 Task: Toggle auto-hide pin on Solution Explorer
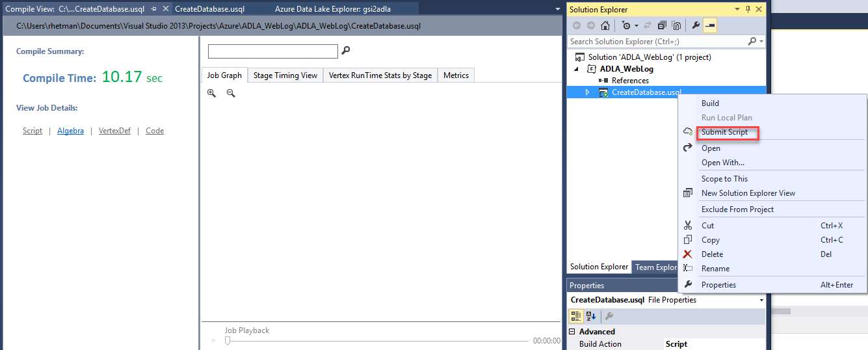coord(748,9)
